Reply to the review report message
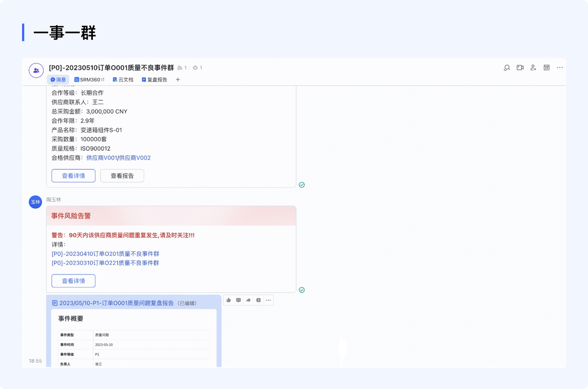This screenshot has height=389, width=588. (238, 300)
